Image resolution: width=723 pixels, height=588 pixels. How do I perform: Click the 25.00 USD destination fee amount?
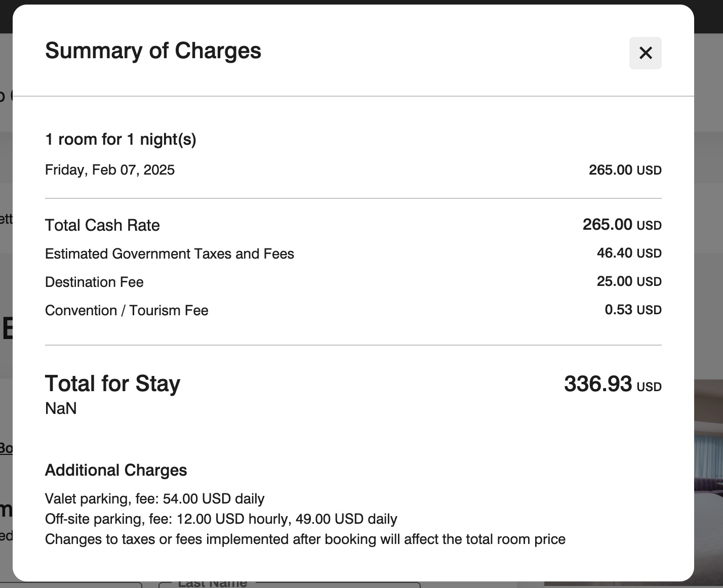pyautogui.click(x=629, y=281)
